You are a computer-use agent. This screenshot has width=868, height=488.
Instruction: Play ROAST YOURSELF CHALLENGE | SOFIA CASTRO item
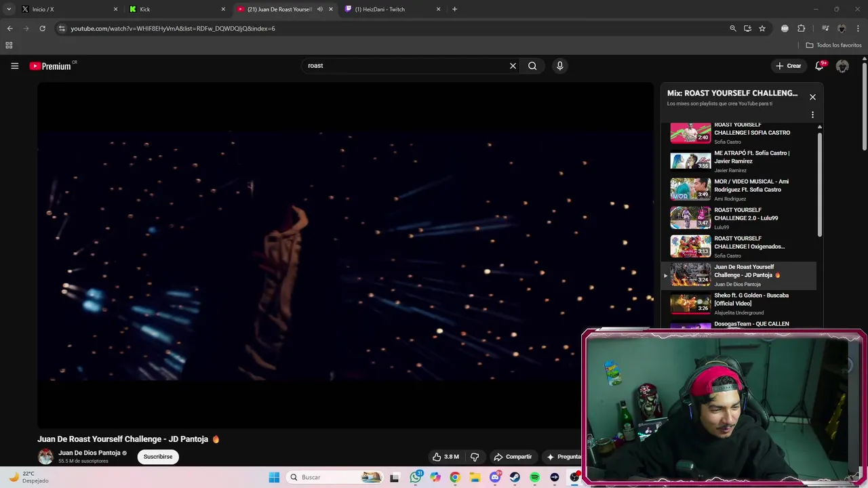(739, 134)
